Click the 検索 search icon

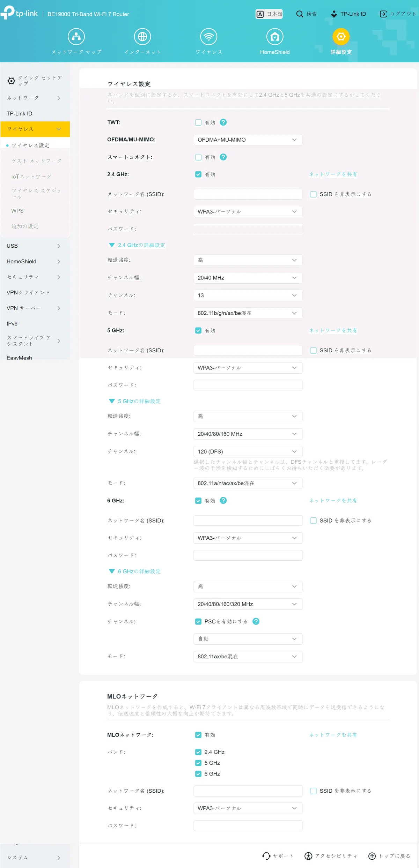[x=300, y=14]
